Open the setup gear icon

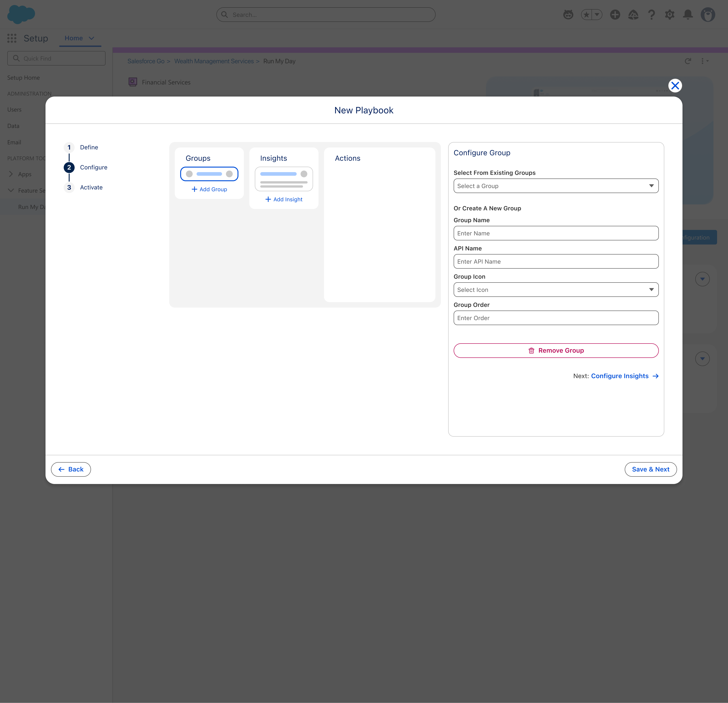coord(670,15)
